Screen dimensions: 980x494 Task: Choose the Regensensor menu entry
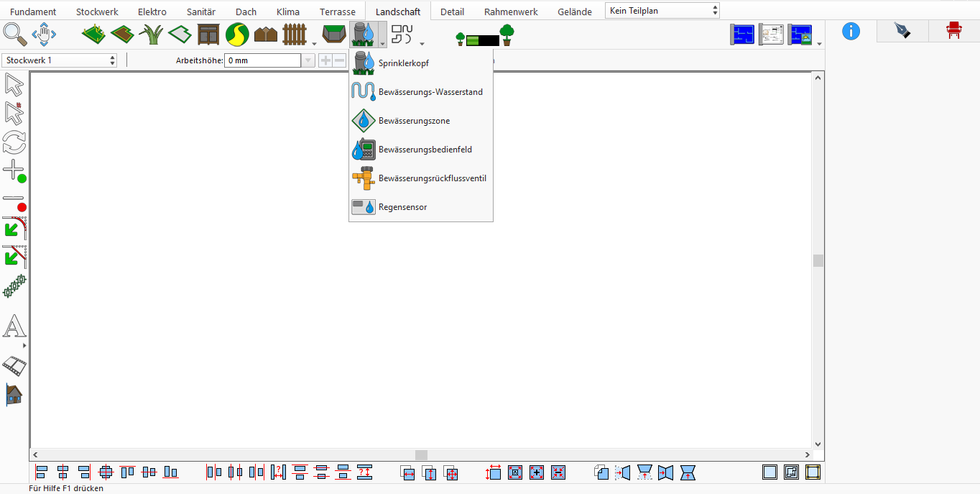tap(421, 207)
